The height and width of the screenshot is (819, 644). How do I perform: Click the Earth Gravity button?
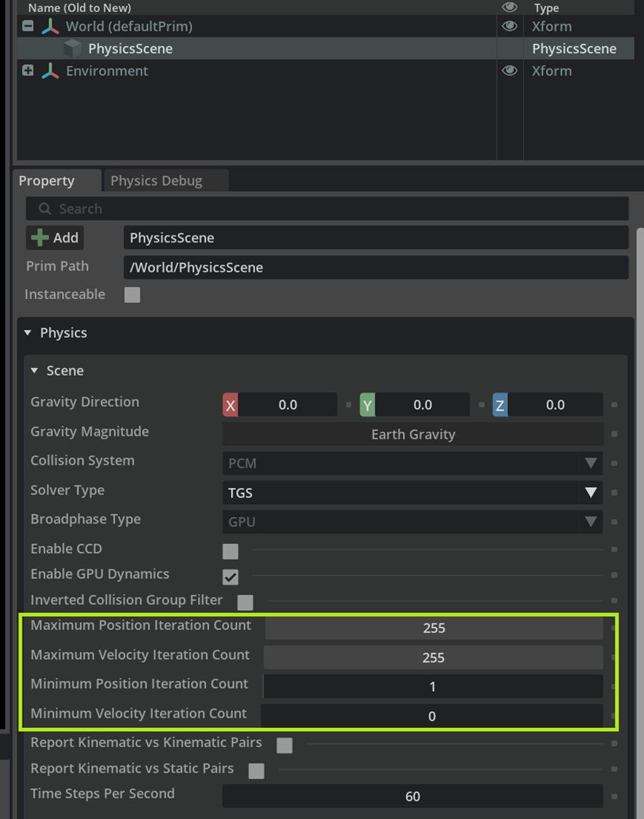click(x=413, y=434)
